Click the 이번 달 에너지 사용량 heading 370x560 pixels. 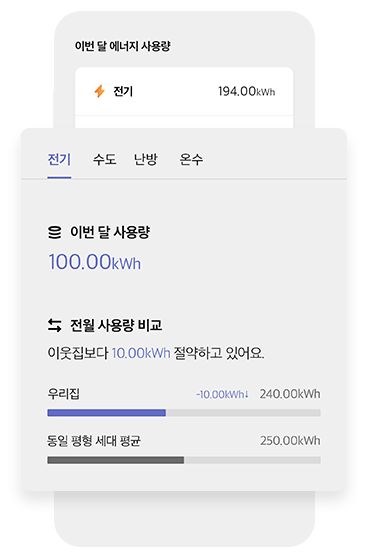pos(122,46)
